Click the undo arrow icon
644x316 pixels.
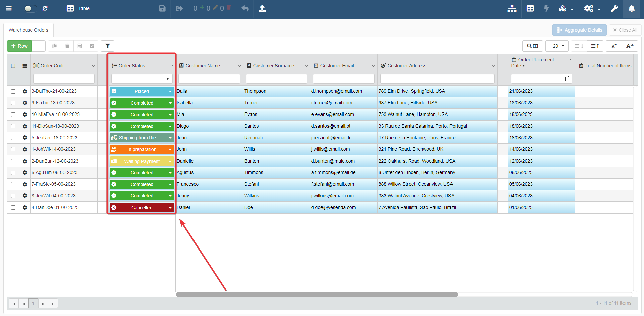(x=245, y=8)
